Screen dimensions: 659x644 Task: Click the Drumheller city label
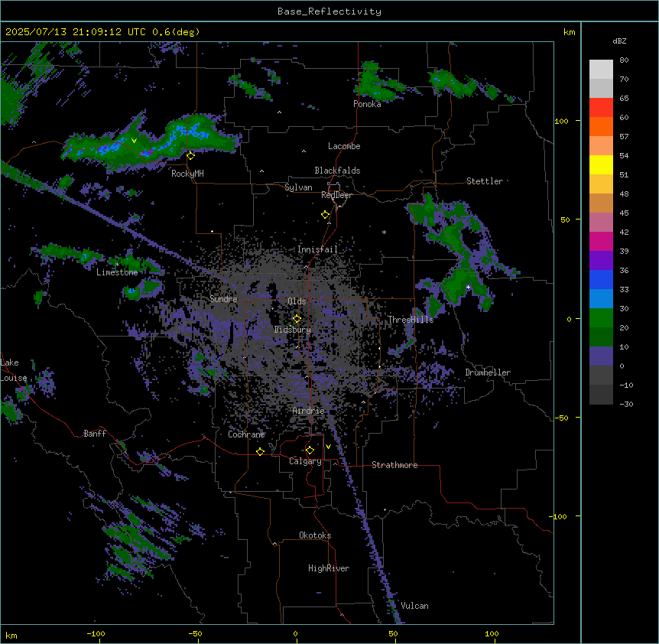pyautogui.click(x=488, y=372)
